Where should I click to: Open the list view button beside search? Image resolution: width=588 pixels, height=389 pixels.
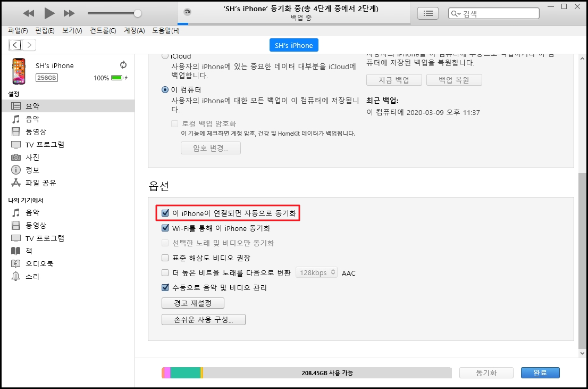click(x=428, y=13)
